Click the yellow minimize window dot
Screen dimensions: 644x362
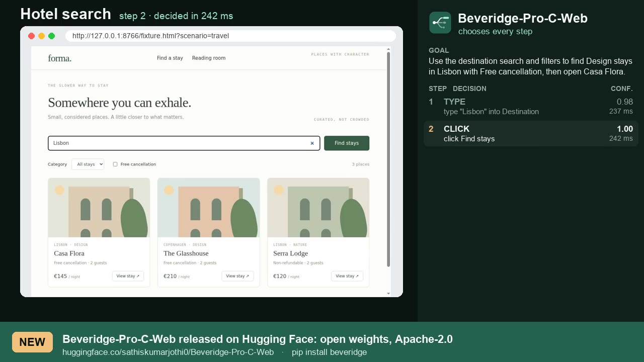41,36
